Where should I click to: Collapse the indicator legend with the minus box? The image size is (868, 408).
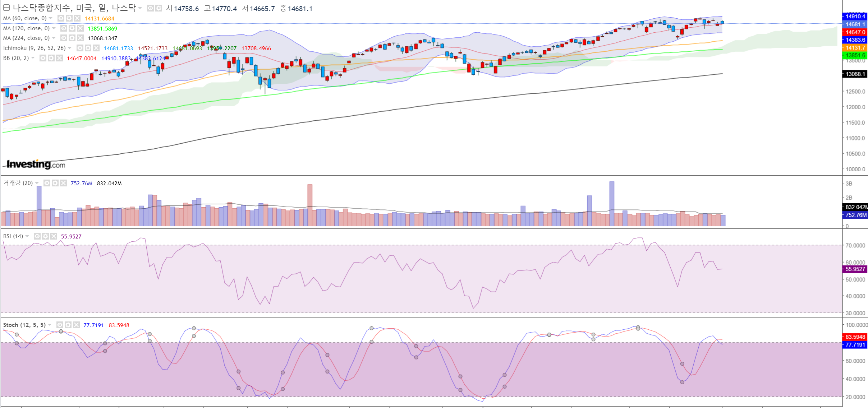tap(6, 8)
